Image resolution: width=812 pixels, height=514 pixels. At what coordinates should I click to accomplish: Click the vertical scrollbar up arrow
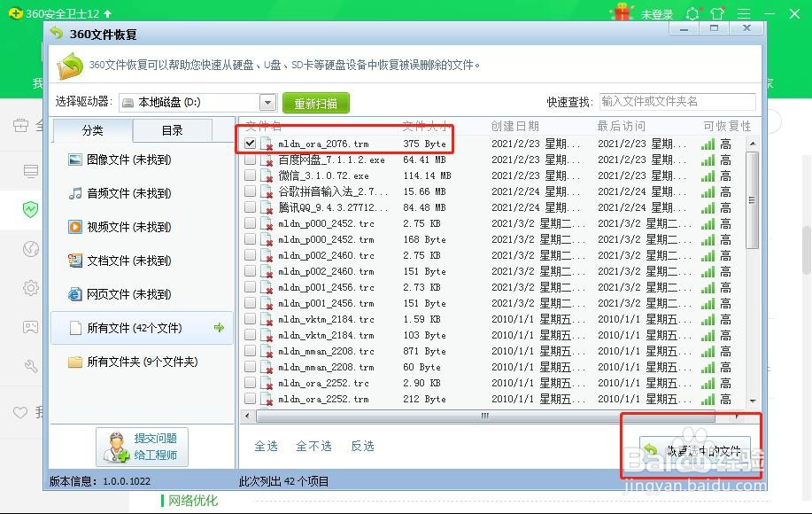[753, 144]
